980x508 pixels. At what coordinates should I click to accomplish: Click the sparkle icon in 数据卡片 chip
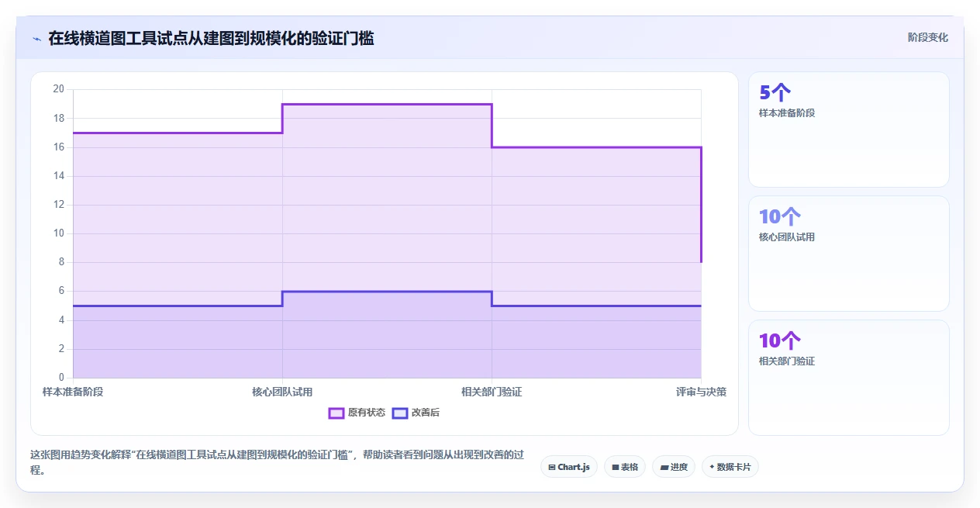[x=712, y=467]
